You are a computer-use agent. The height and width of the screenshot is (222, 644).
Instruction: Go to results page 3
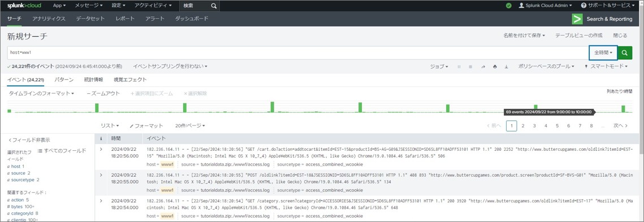(534, 125)
